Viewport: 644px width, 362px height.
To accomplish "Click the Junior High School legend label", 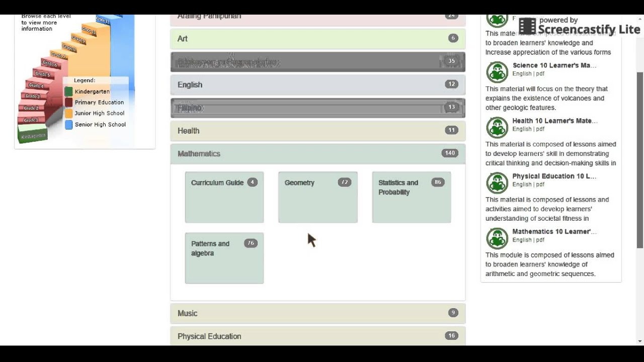I will point(100,113).
